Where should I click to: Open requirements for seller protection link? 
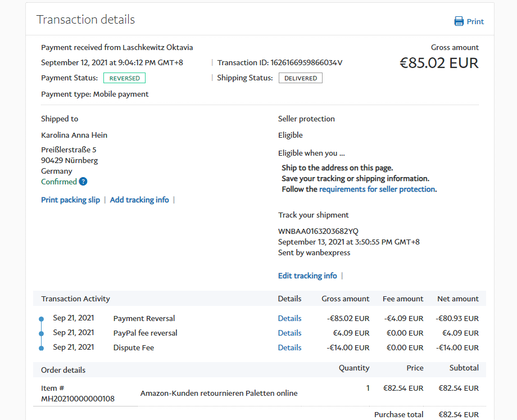(377, 189)
